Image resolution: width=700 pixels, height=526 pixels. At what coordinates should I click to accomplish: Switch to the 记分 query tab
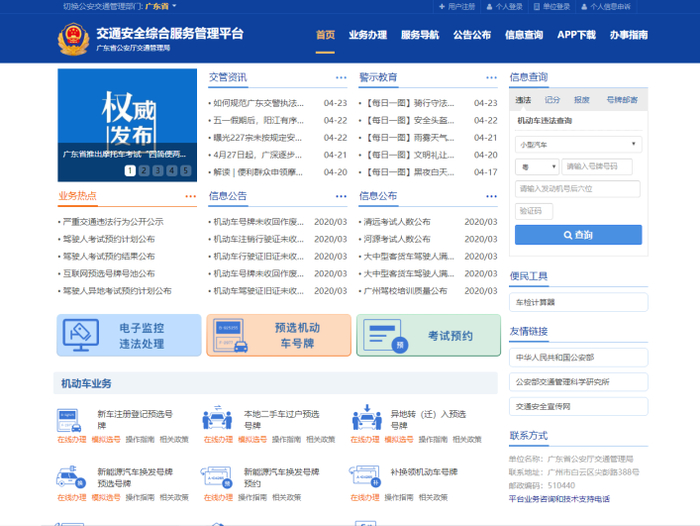pos(552,100)
